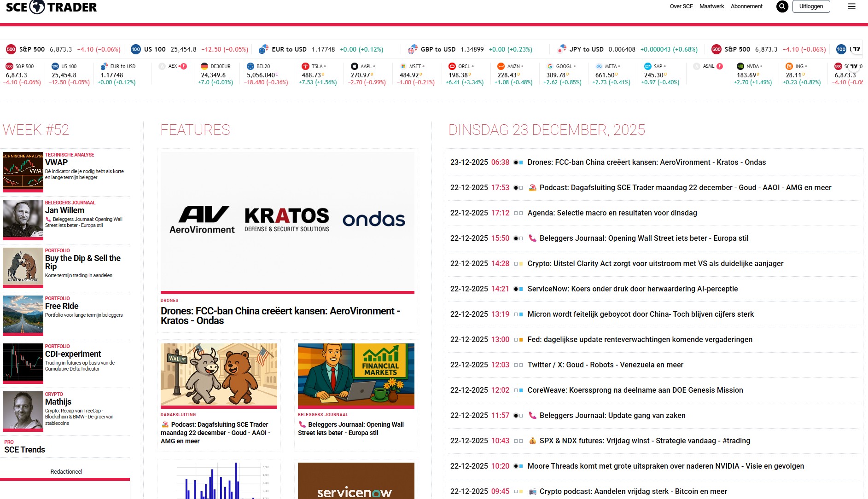
Task: Open the Drones headline under the Features image
Action: [x=280, y=316]
